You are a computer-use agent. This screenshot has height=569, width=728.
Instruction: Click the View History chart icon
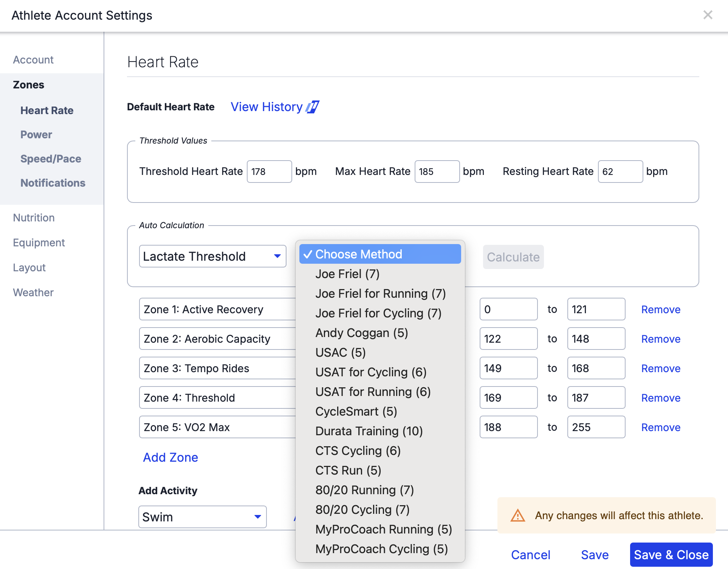click(312, 107)
